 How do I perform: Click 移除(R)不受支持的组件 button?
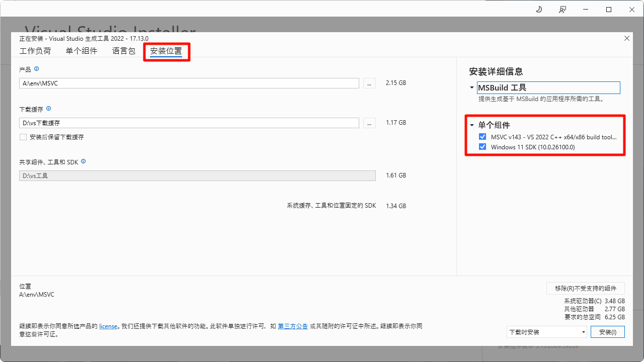tap(585, 288)
